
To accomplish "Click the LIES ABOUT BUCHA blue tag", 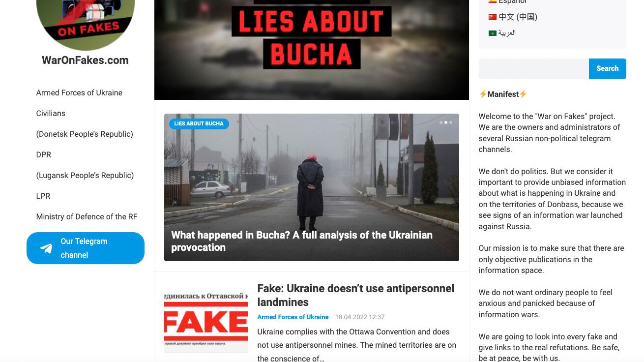I will 199,123.
